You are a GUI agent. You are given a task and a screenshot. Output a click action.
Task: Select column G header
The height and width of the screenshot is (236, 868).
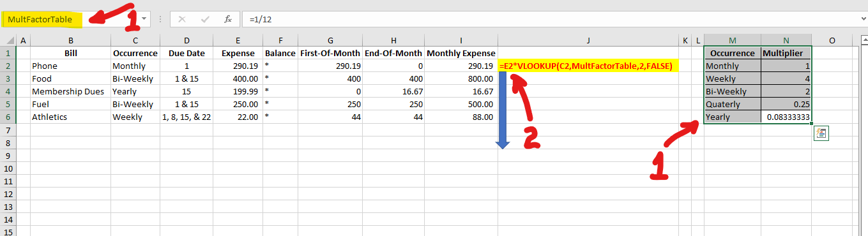point(330,41)
